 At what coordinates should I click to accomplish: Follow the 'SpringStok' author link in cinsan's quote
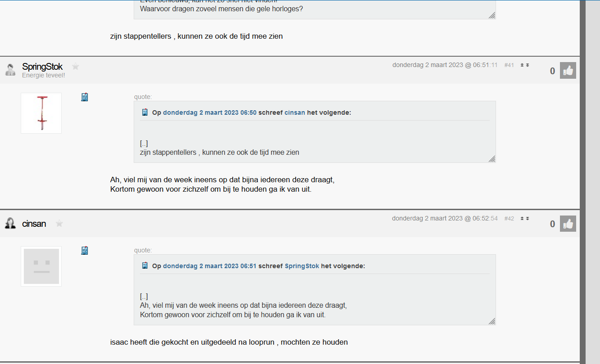pyautogui.click(x=302, y=266)
